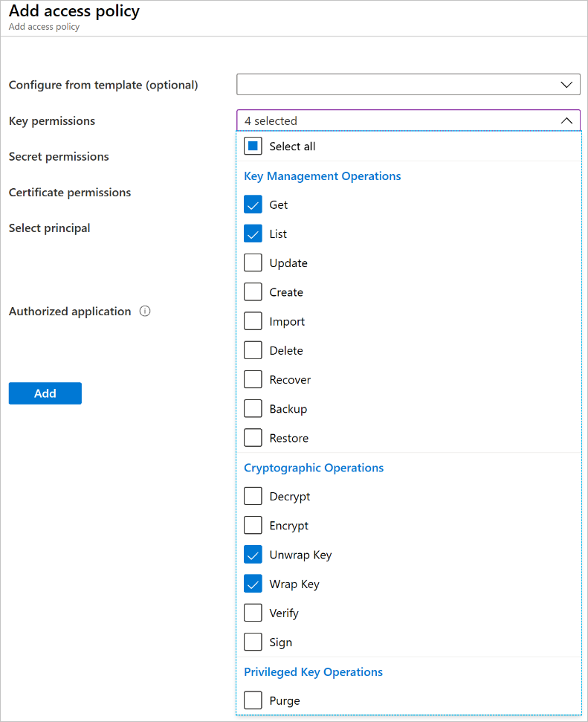This screenshot has width=588, height=722.
Task: Expand the Configure from template dropdown
Action: pyautogui.click(x=408, y=85)
